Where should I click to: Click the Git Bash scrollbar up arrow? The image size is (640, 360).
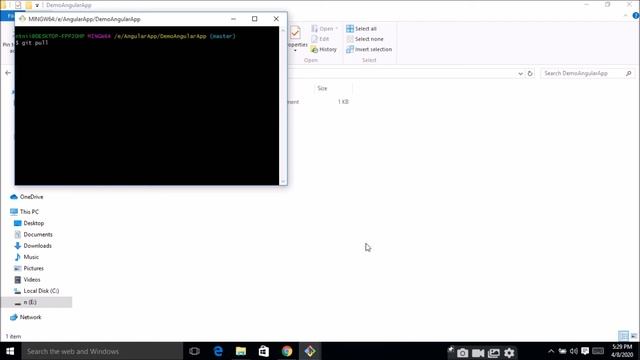283,30
